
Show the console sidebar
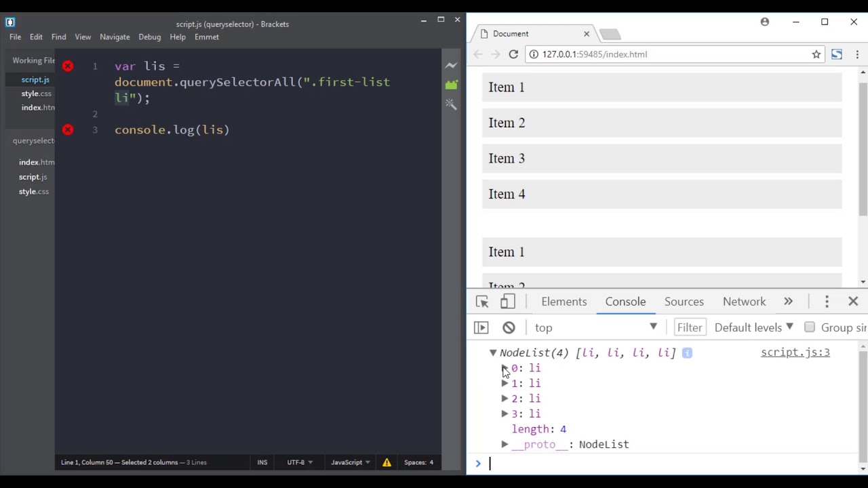pyautogui.click(x=481, y=327)
